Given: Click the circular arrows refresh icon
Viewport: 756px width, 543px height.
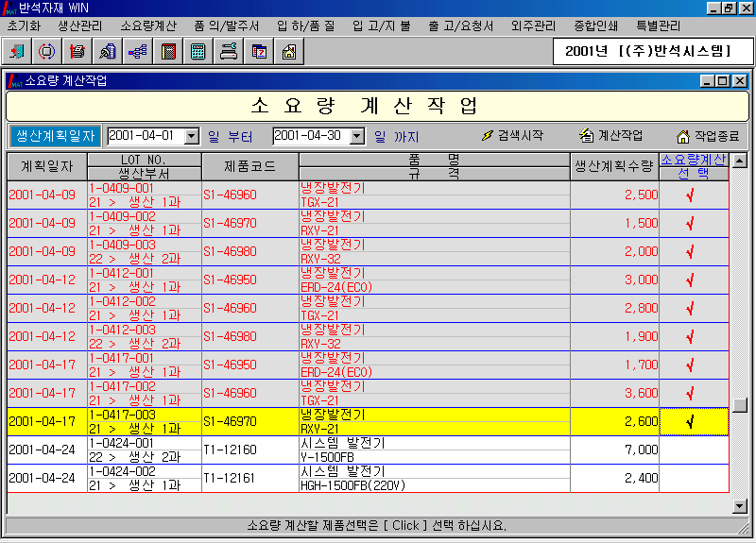Looking at the screenshot, I should click(47, 51).
